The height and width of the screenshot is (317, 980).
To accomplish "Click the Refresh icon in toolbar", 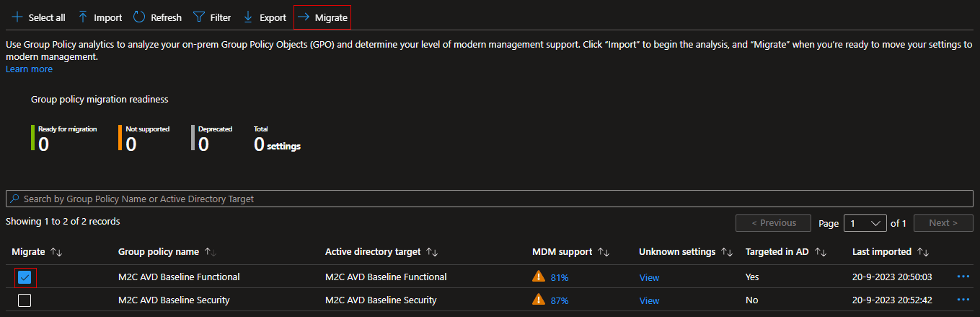I will pos(139,17).
